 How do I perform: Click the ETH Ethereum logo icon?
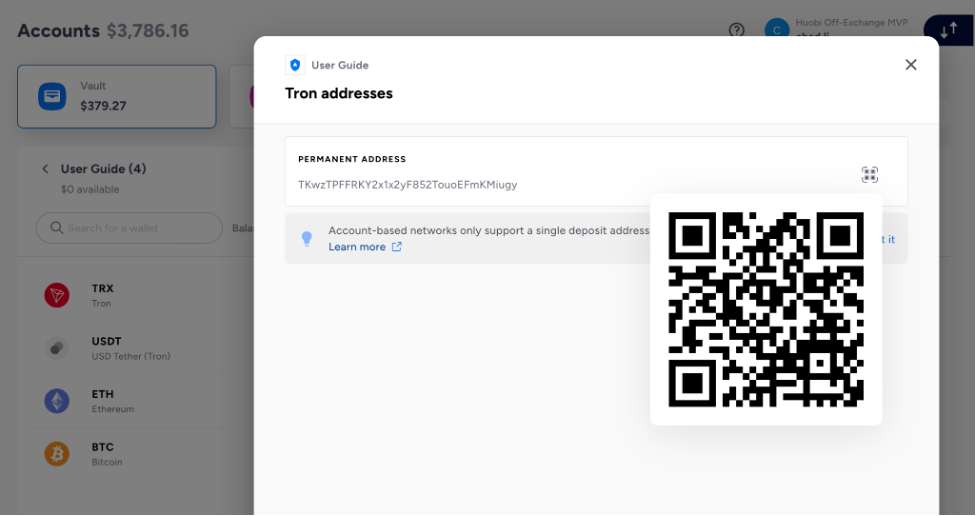coord(57,401)
